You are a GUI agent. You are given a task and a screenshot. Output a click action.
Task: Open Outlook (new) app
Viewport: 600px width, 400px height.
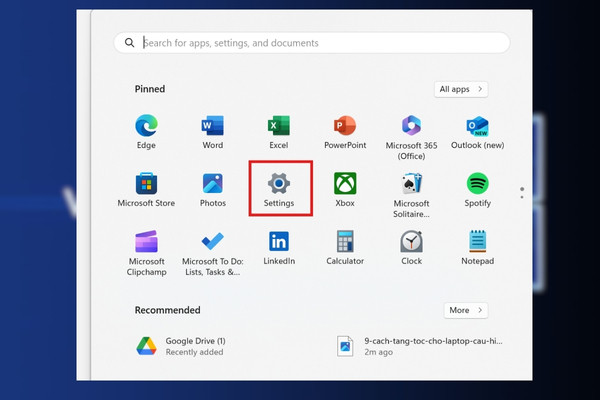(x=477, y=126)
